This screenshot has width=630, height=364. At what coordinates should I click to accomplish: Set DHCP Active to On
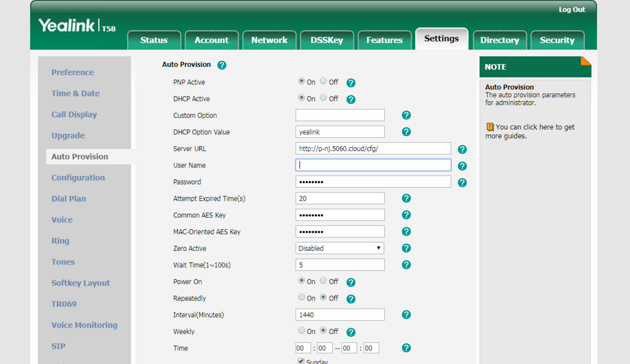[x=301, y=98]
